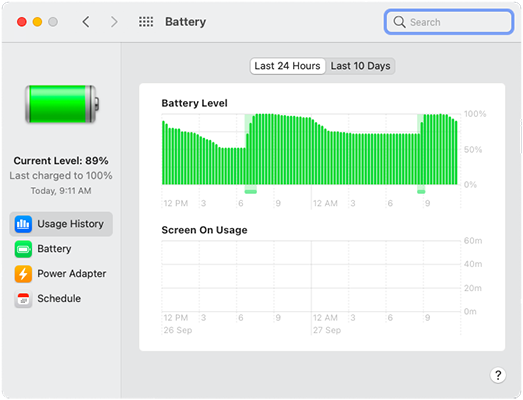This screenshot has width=523, height=400.
Task: Click the Schedule calendar icon
Action: (x=23, y=299)
